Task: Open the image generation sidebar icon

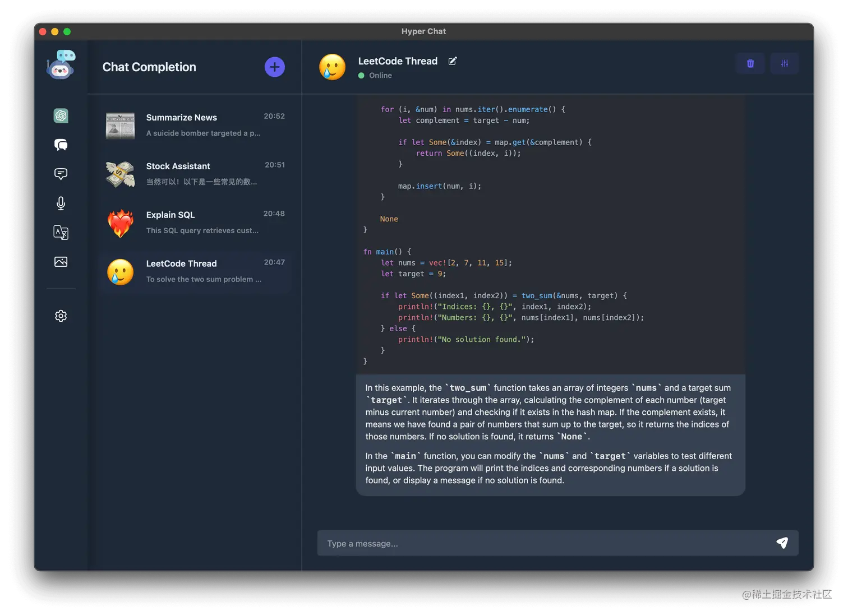Action: [61, 262]
